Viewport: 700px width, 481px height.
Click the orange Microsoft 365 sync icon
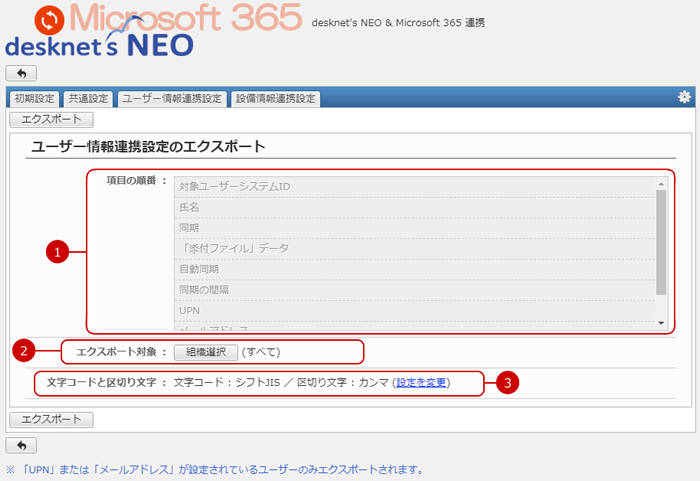pos(49,20)
